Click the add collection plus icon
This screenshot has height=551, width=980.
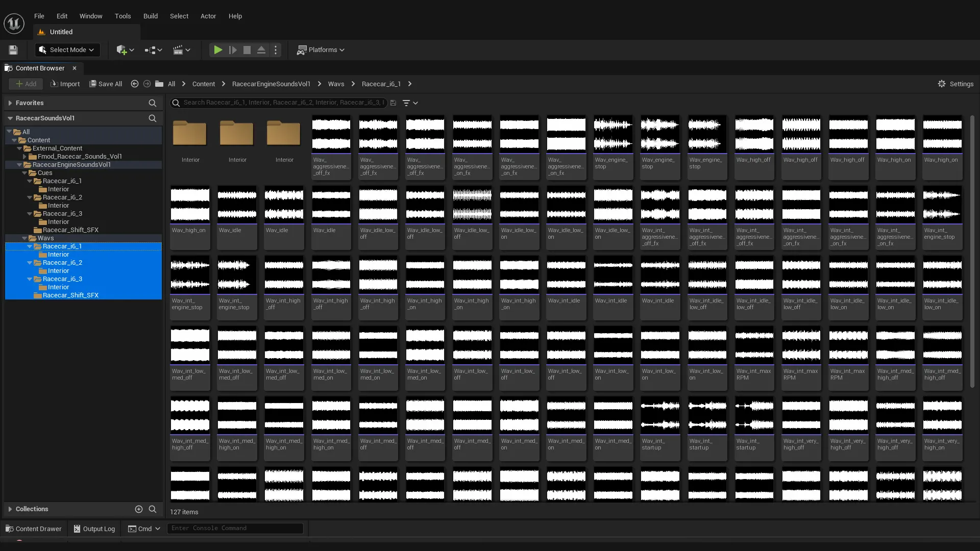(138, 509)
